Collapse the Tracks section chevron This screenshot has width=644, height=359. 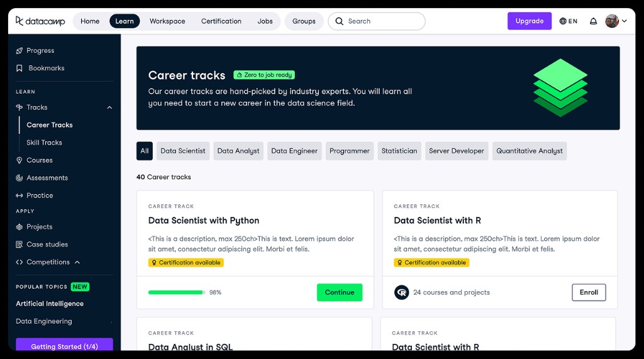(109, 108)
